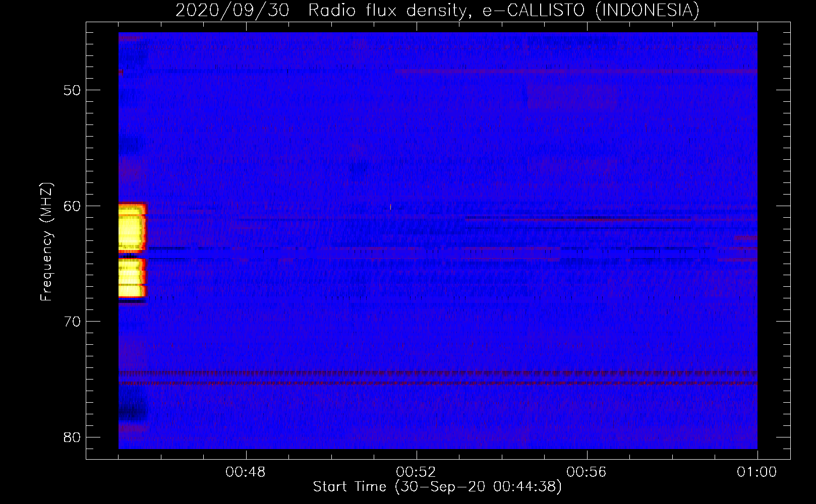Click the 00:52 time tick label
Screen dimensions: 816x504
click(x=416, y=472)
